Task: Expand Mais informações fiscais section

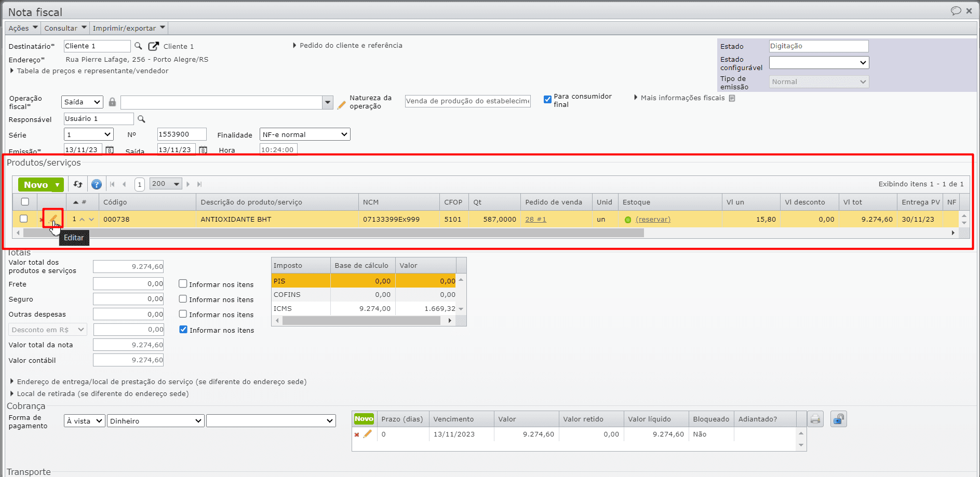Action: point(679,98)
